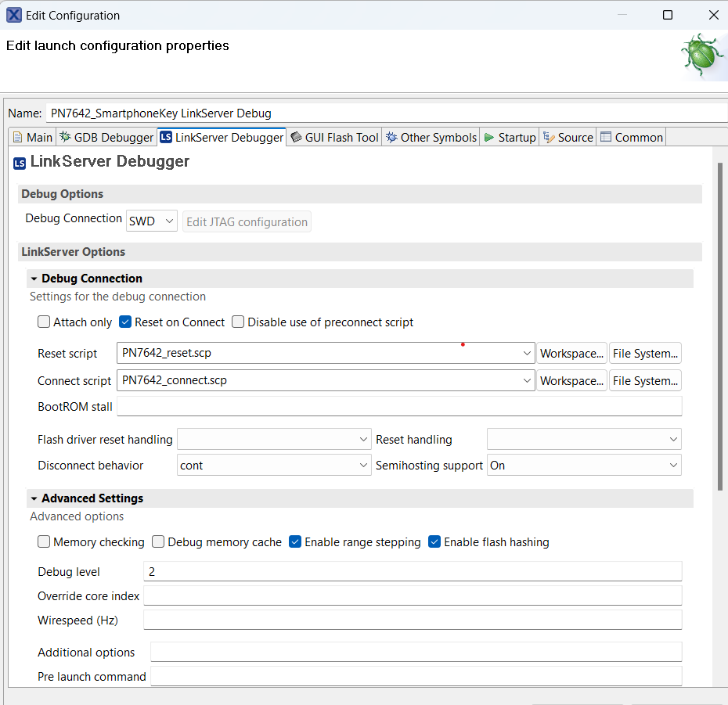Click Edit JTAG configuration button
This screenshot has height=705, width=728.
pos(247,222)
